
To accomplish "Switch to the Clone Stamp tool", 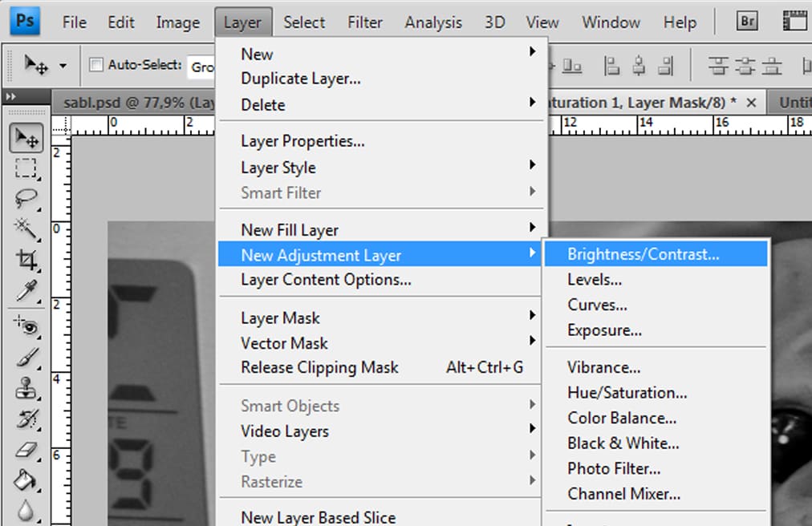I will [26, 388].
